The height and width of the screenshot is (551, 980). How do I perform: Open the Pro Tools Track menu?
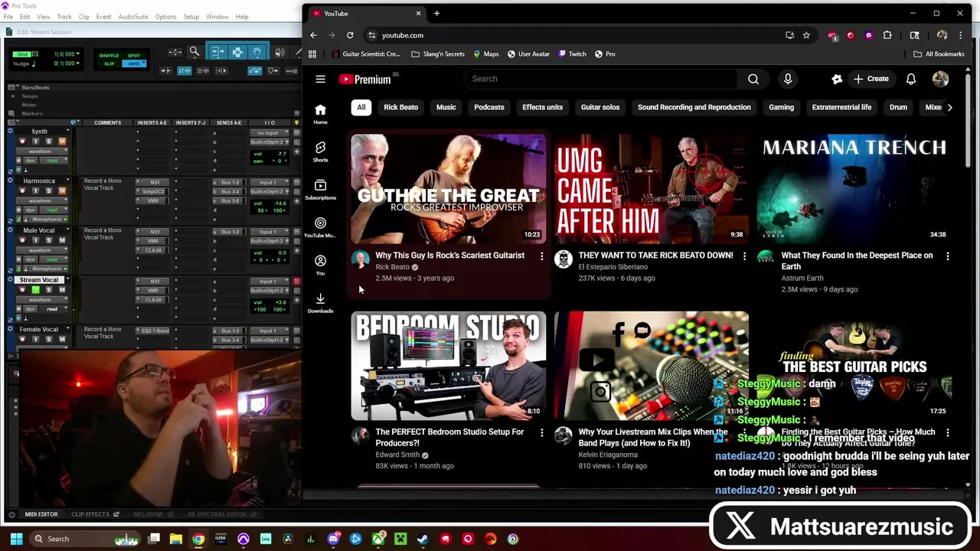64,16
